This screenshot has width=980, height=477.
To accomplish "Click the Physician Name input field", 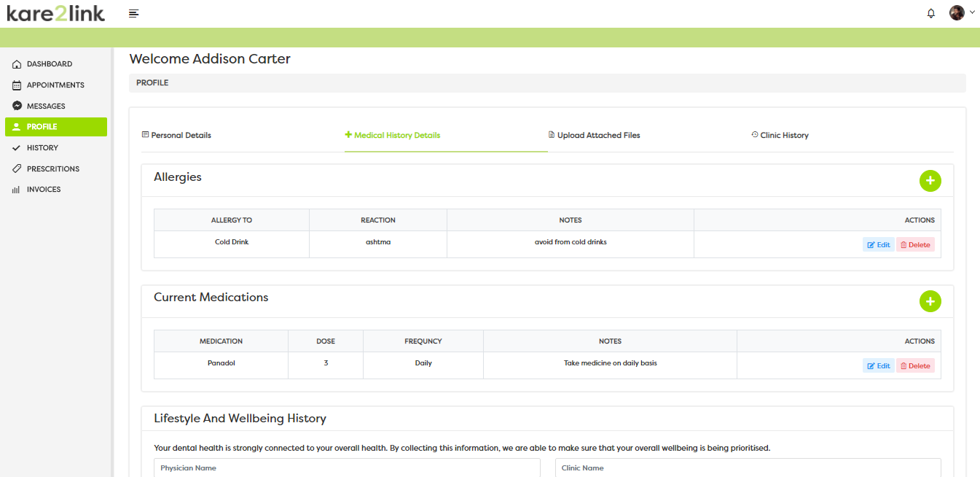I will coord(347,468).
